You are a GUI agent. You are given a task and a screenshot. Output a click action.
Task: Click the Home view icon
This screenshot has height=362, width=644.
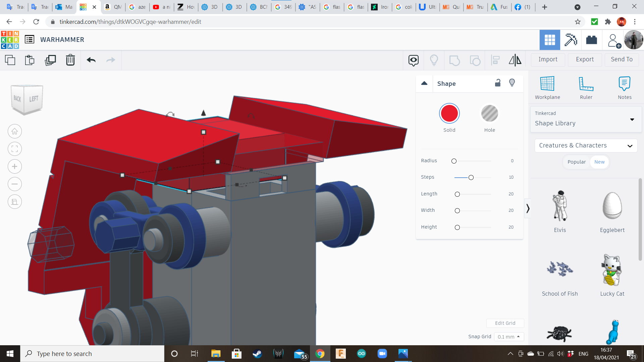[x=15, y=131]
